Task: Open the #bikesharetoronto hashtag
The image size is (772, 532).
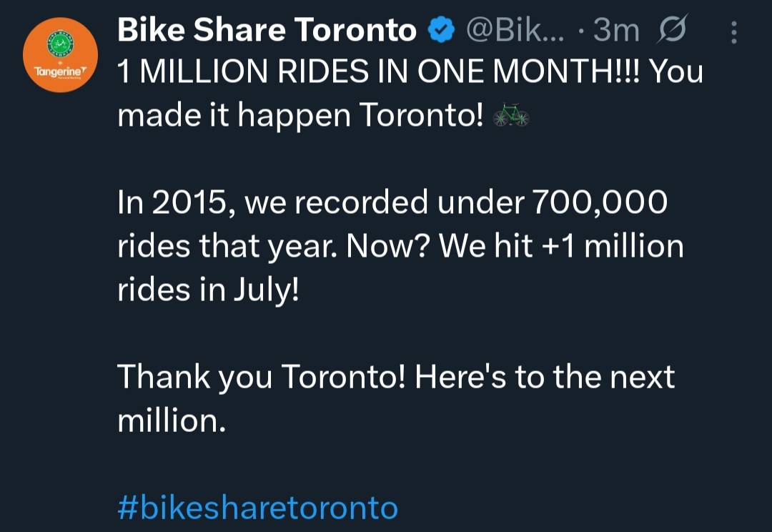Action: pyautogui.click(x=257, y=508)
